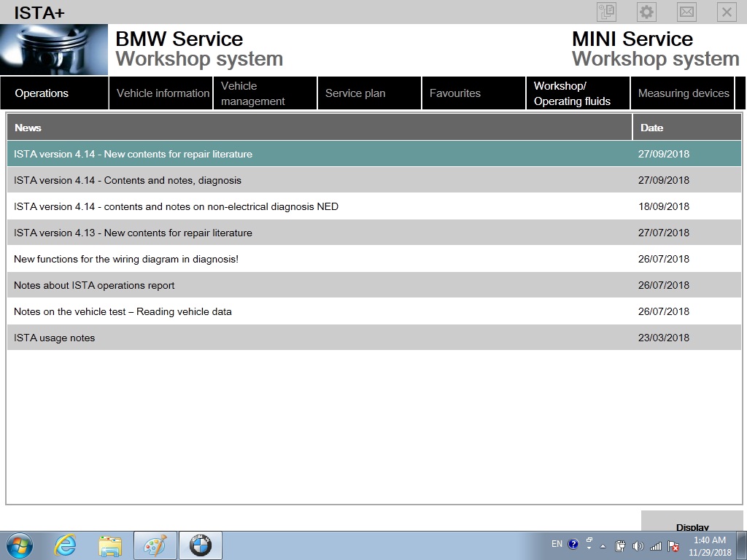
Task: Click the Display button
Action: coord(692,521)
